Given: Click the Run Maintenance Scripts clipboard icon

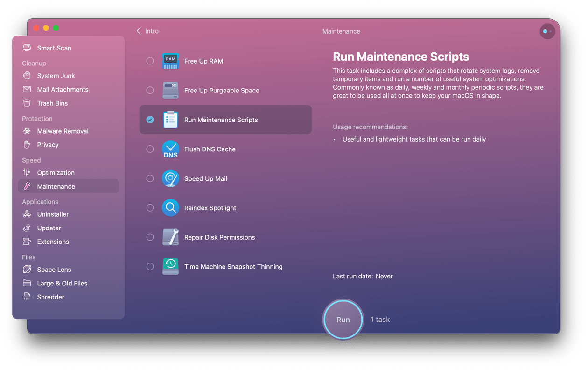Looking at the screenshot, I should (170, 120).
